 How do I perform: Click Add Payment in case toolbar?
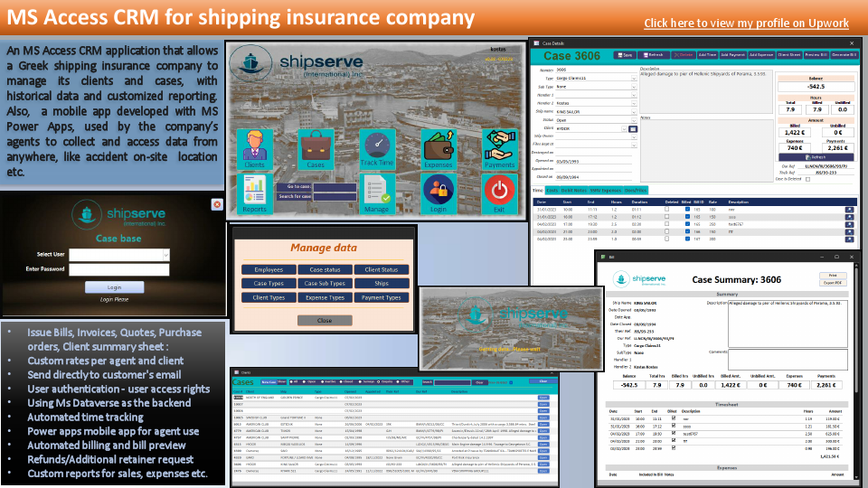tap(733, 55)
